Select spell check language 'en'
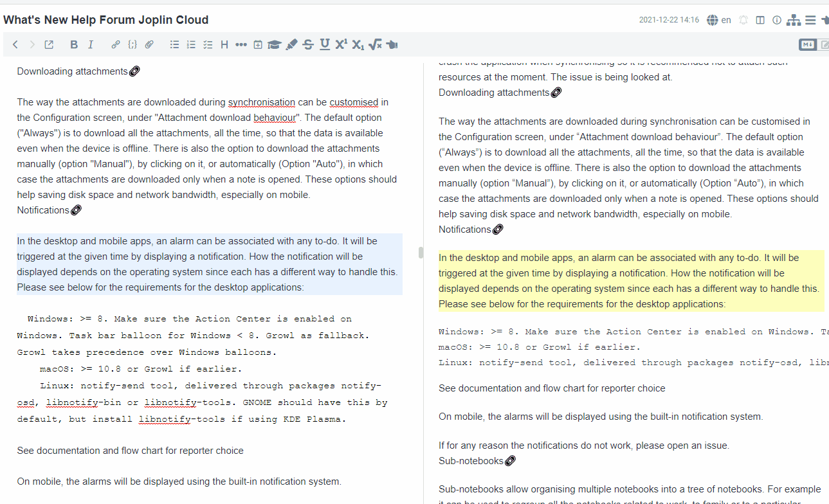This screenshot has width=829, height=504. (x=726, y=20)
